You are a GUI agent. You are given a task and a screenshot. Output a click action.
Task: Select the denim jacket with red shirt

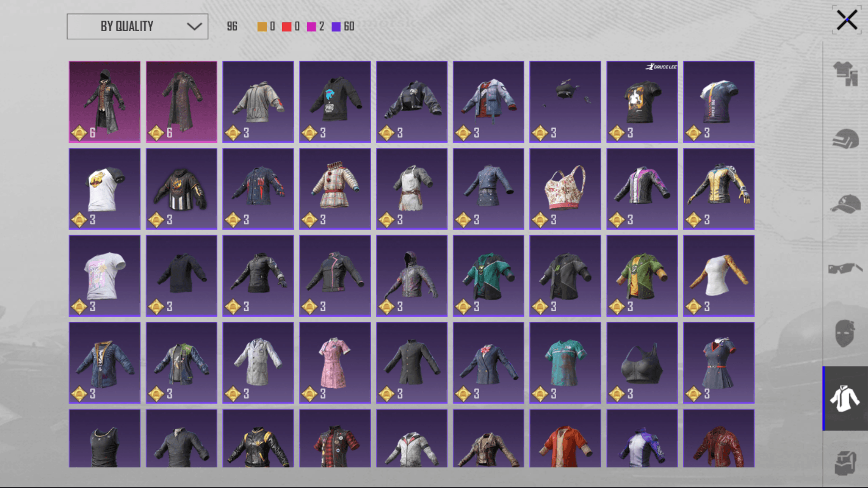488,102
